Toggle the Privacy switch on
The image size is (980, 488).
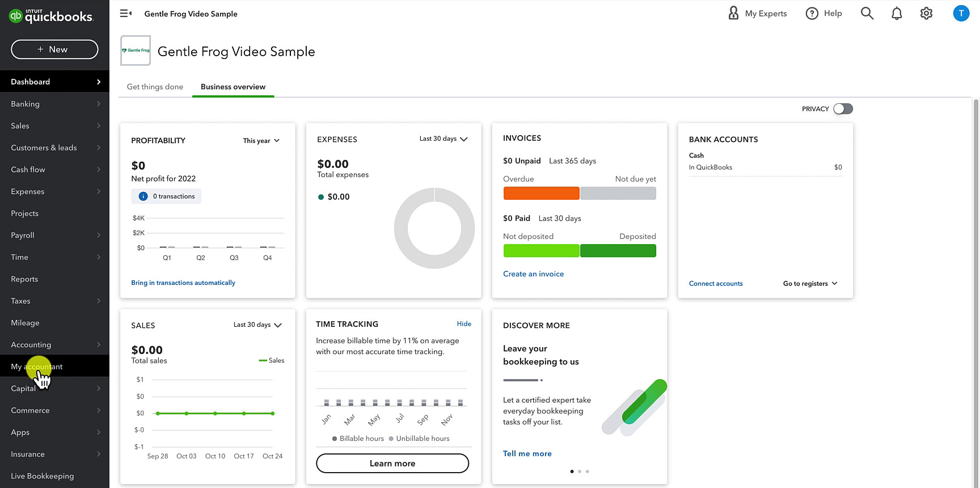[x=843, y=109]
